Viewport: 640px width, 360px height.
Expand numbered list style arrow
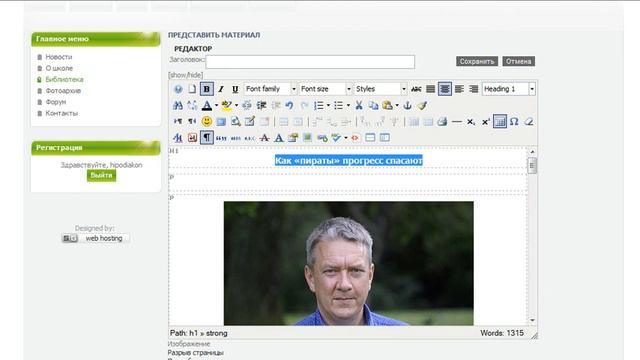tap(328, 105)
